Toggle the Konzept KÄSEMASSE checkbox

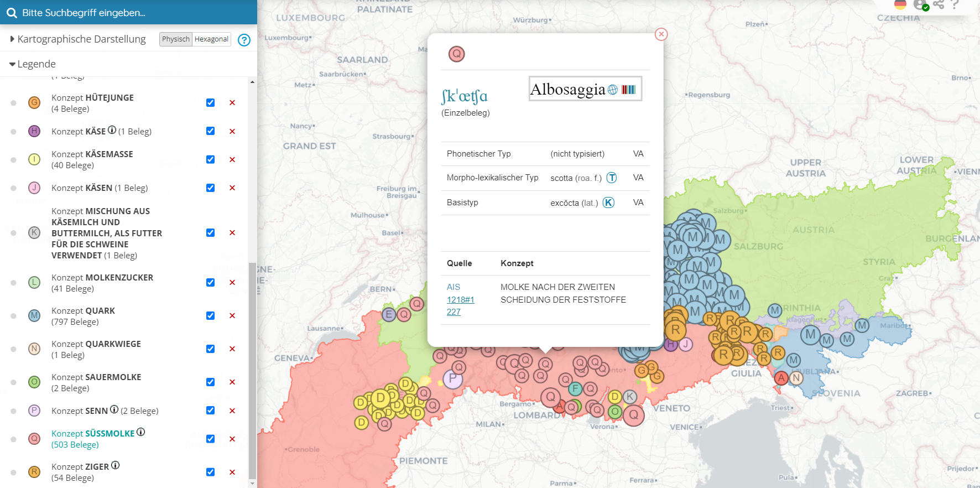[x=210, y=159]
